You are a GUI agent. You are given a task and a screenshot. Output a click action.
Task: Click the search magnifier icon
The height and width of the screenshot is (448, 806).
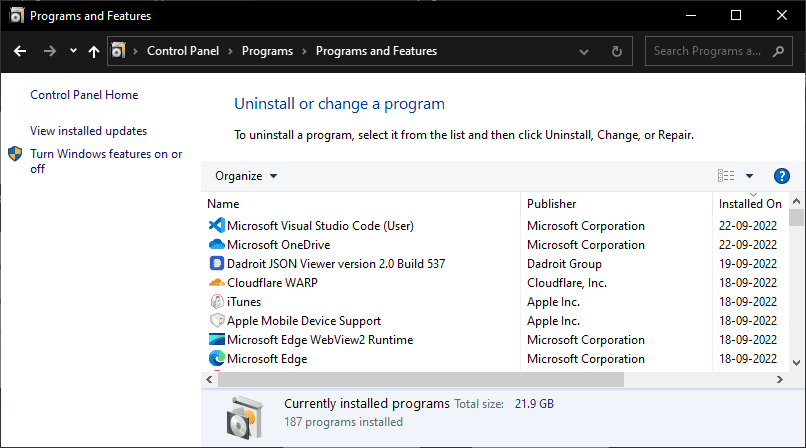click(779, 51)
